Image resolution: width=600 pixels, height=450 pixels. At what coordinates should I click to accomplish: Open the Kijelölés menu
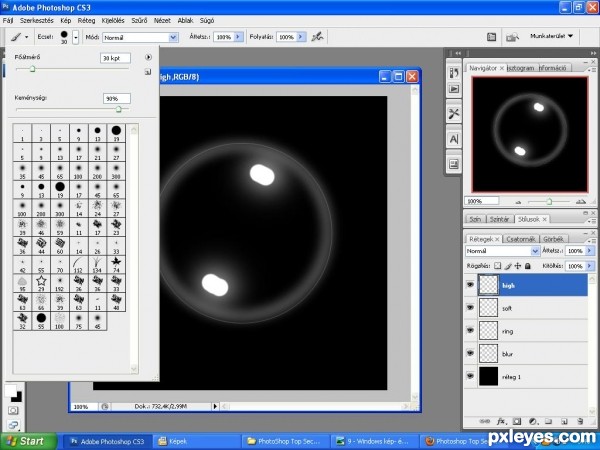[x=113, y=20]
